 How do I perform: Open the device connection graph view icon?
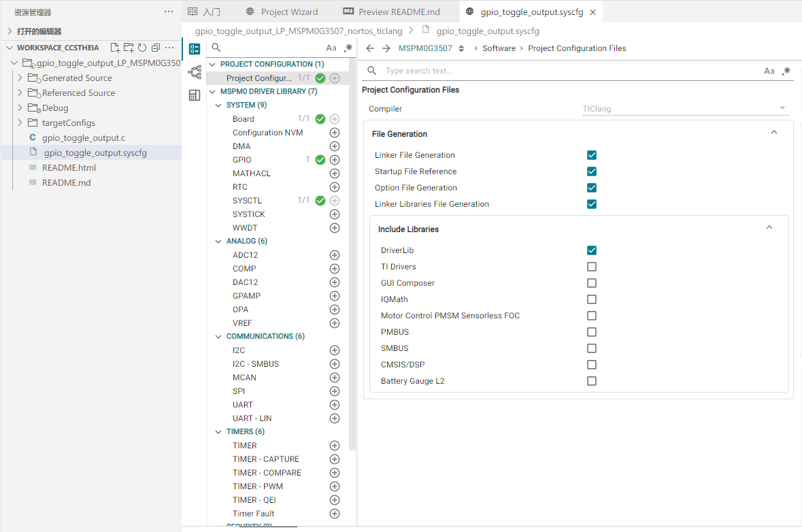click(x=195, y=72)
